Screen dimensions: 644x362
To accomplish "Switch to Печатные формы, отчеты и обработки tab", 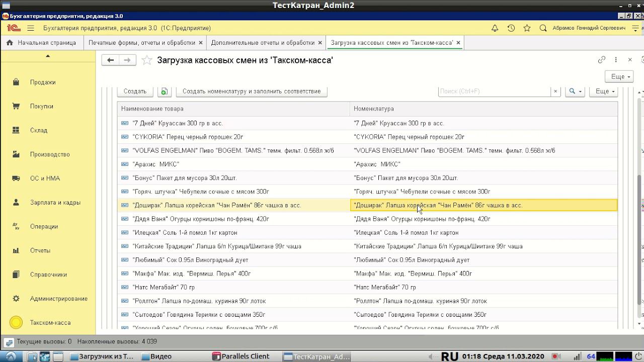I will (142, 43).
